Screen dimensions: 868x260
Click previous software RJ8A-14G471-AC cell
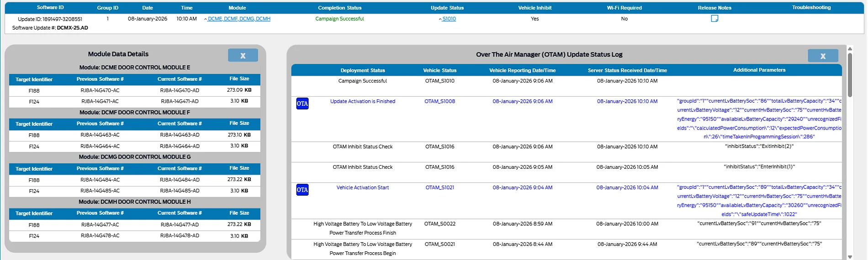(x=100, y=101)
